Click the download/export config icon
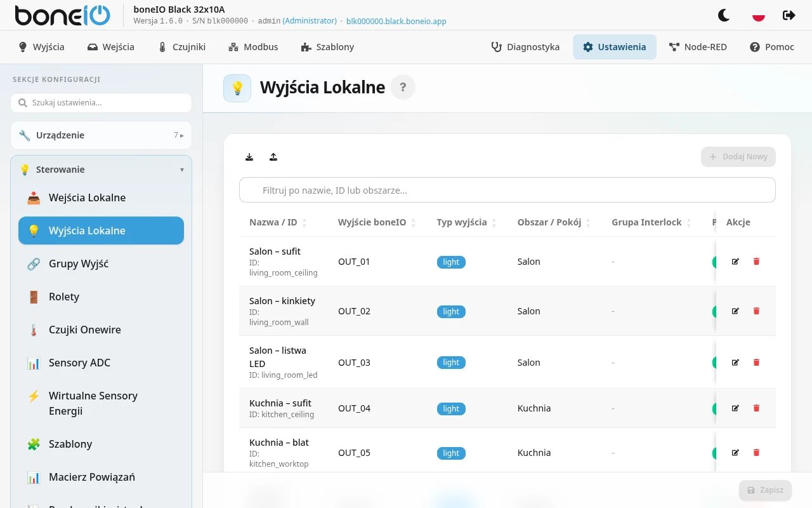 [x=249, y=157]
